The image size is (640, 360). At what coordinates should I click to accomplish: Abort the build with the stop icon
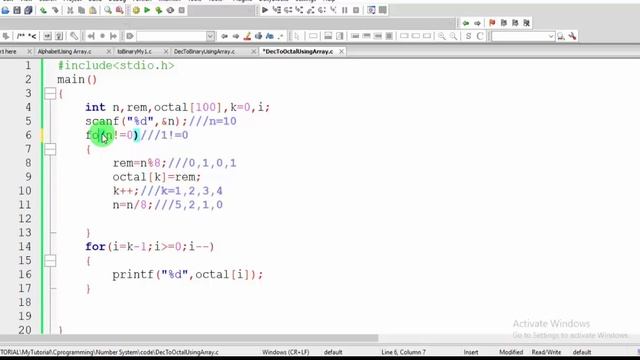coord(182,10)
